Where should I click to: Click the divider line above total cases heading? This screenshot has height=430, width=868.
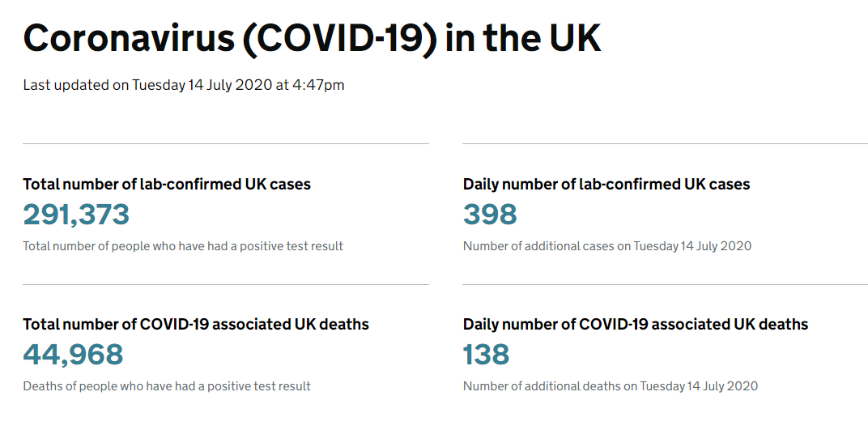(x=226, y=144)
